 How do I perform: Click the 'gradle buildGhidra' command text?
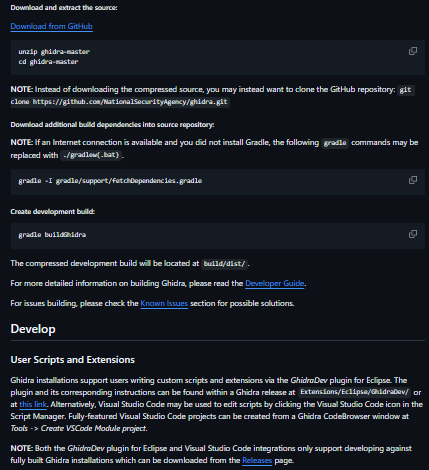click(52, 235)
